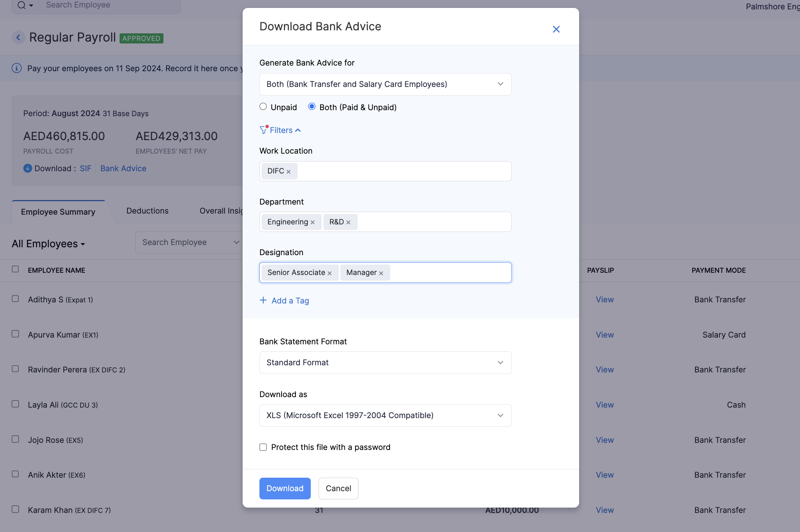This screenshot has height=532, width=800.
Task: Remove the Senior Associate designation tag
Action: (330, 273)
